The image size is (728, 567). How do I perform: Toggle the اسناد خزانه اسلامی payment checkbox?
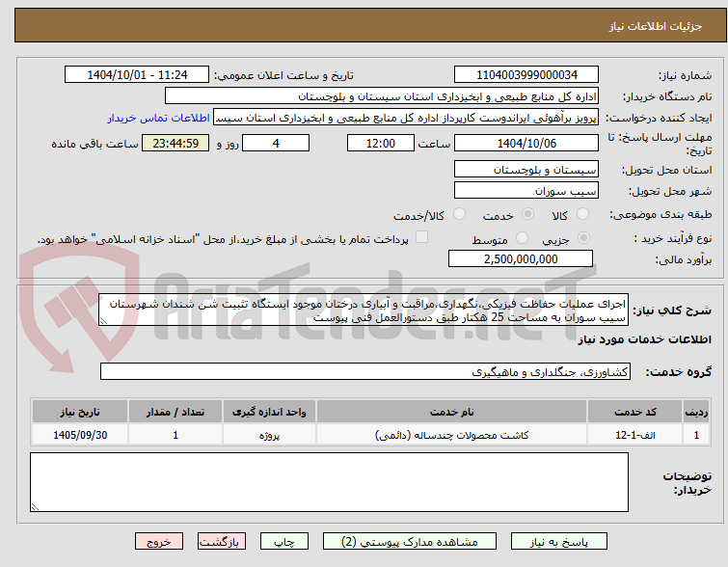coord(421,237)
